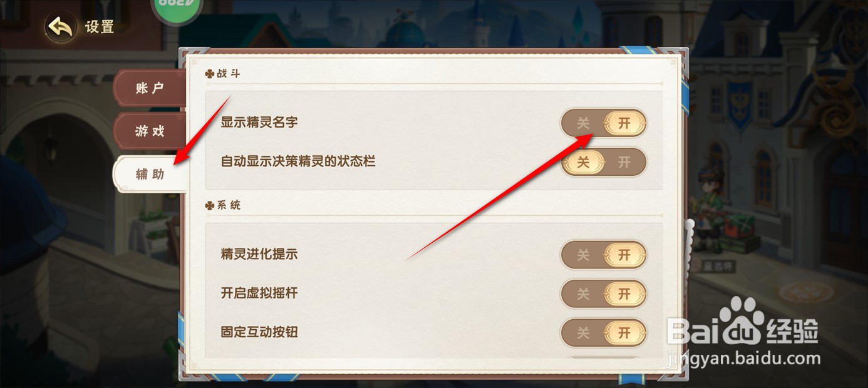Set 自动显示决策精灵的状态栏 to 关
This screenshot has width=868, height=388.
(x=583, y=163)
